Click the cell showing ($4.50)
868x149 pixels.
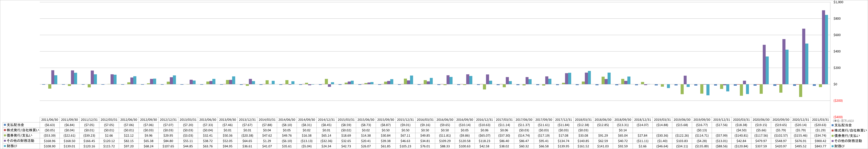[741, 130]
